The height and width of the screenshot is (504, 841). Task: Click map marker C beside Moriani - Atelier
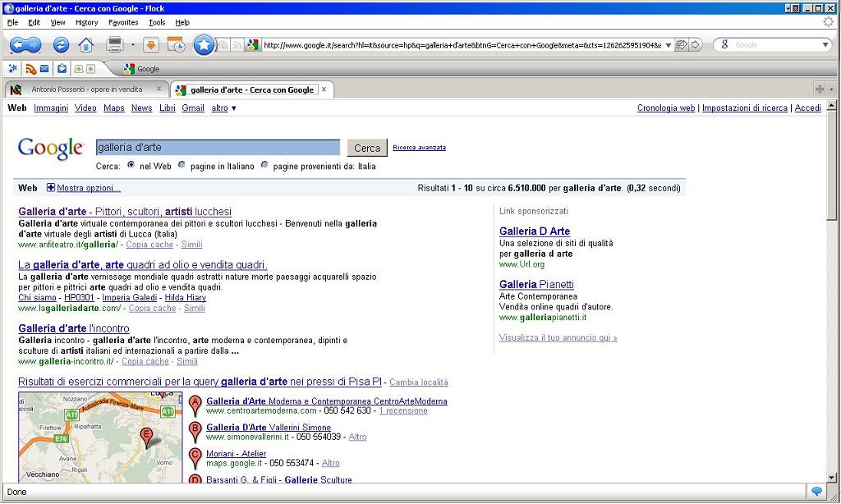[195, 458]
